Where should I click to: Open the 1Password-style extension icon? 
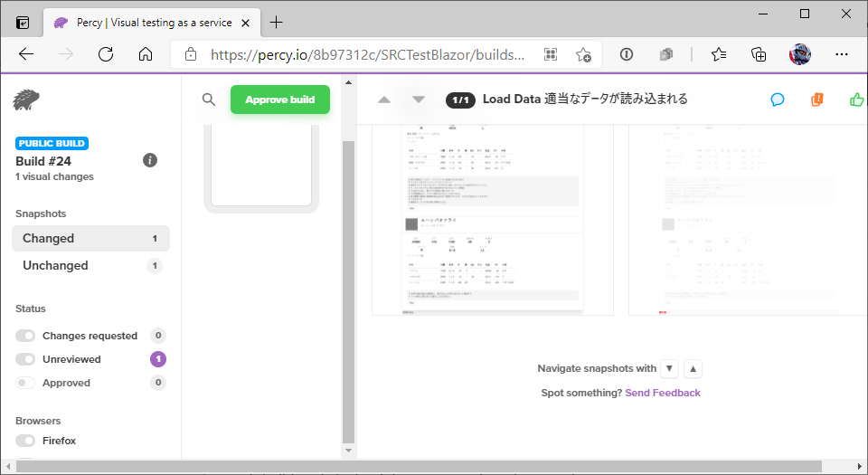627,54
